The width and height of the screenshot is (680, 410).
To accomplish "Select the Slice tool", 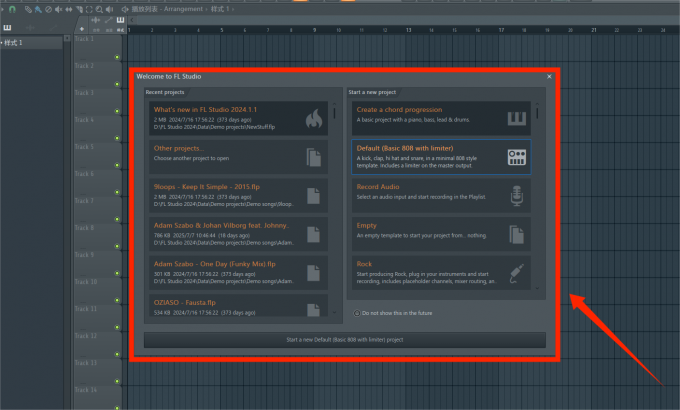I will pos(79,10).
